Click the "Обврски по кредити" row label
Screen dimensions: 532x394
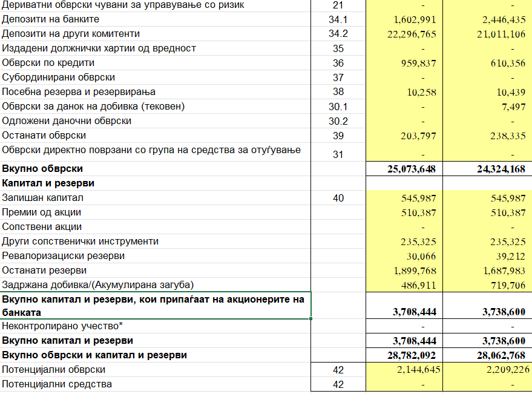point(48,63)
